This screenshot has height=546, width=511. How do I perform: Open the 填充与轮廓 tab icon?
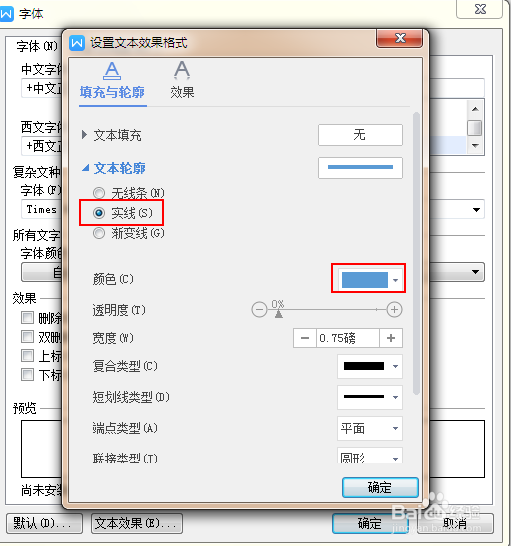pyautogui.click(x=112, y=71)
